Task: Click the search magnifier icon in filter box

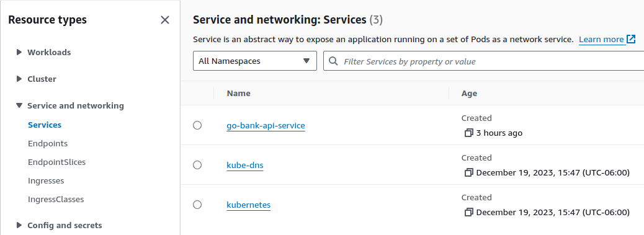Action: point(334,61)
